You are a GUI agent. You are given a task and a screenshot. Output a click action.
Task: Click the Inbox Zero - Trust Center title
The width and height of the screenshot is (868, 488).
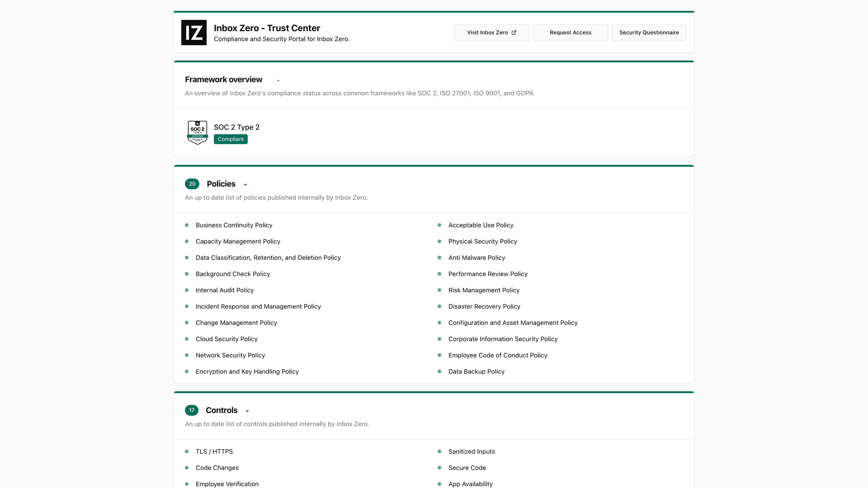(267, 28)
